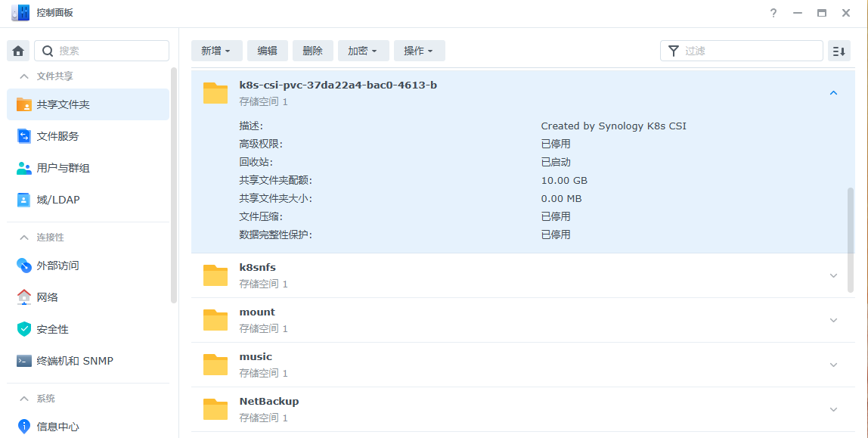Click the 删除 button
Viewport: 868px width, 438px height.
[313, 51]
